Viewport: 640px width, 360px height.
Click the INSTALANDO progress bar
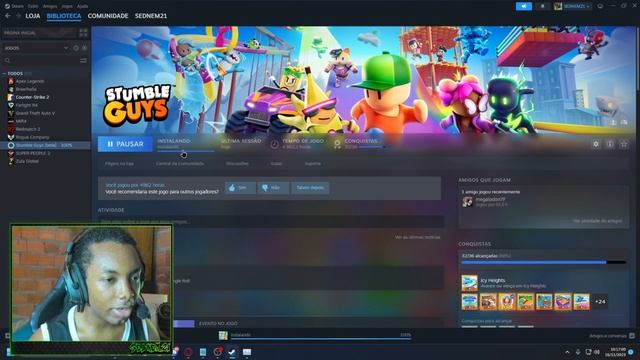186,151
